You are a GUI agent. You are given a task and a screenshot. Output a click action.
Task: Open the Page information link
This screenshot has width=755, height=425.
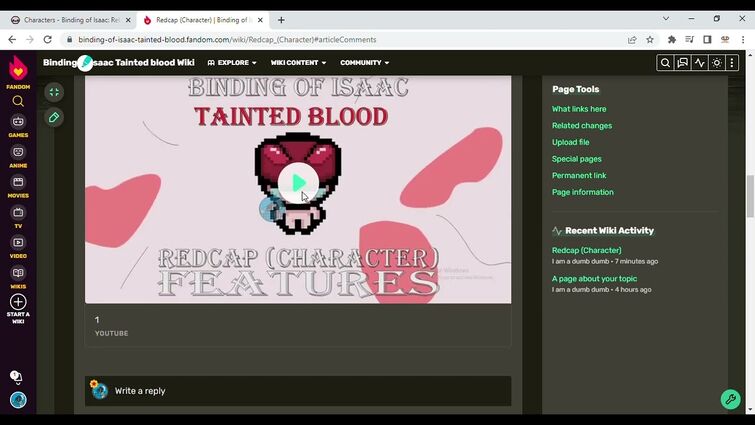coord(583,192)
